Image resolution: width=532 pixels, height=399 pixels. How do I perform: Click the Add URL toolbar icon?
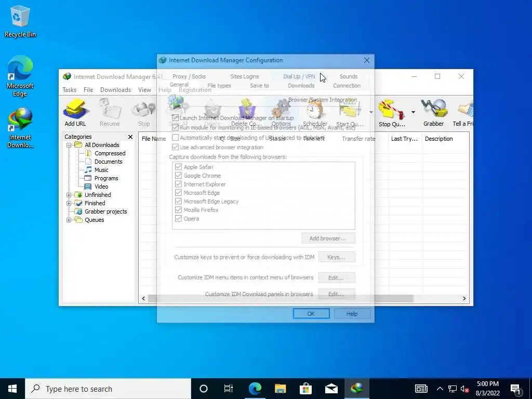(x=75, y=113)
